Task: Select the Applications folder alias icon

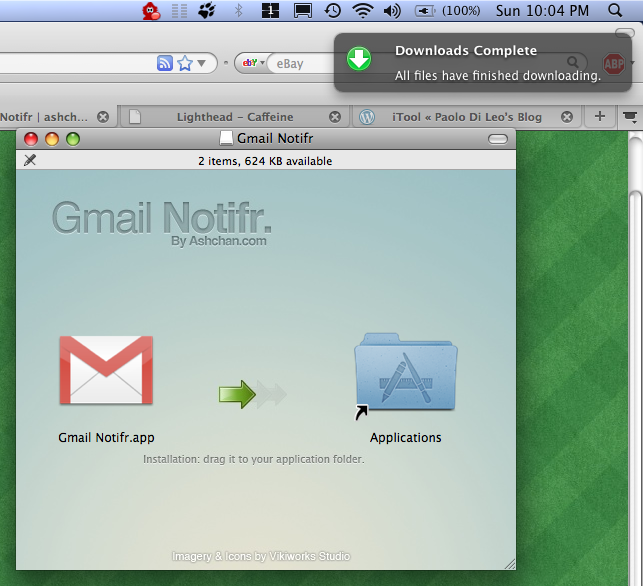Action: pos(406,374)
